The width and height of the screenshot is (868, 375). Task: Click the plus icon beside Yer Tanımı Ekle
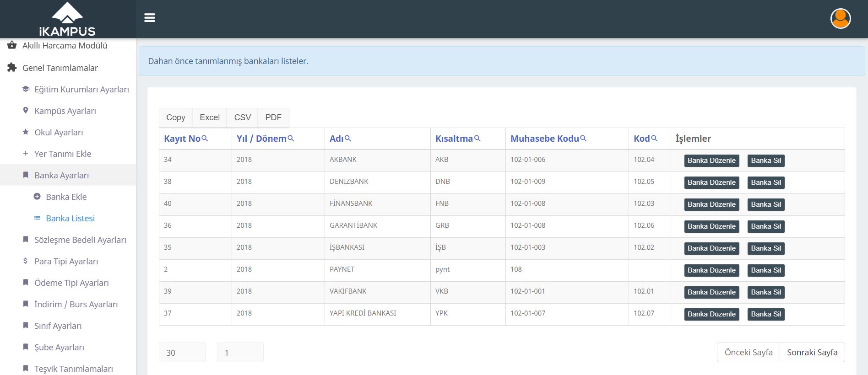[x=26, y=153]
